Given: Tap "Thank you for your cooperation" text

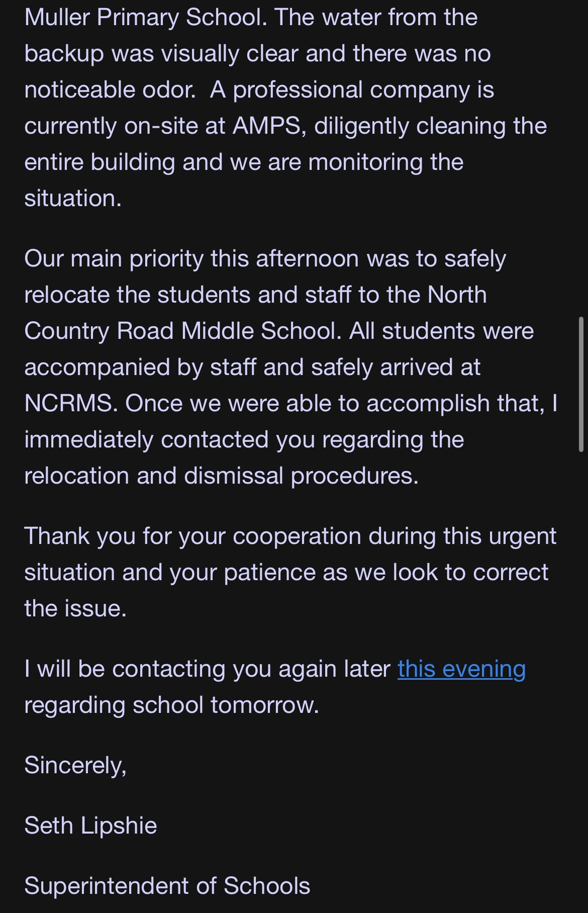Looking at the screenshot, I should pyautogui.click(x=192, y=536).
